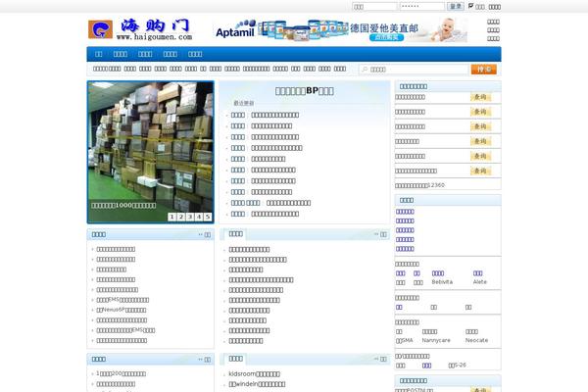The height and width of the screenshot is (392, 588).
Task: Go to slide 1 in image carousel
Action: (172, 217)
